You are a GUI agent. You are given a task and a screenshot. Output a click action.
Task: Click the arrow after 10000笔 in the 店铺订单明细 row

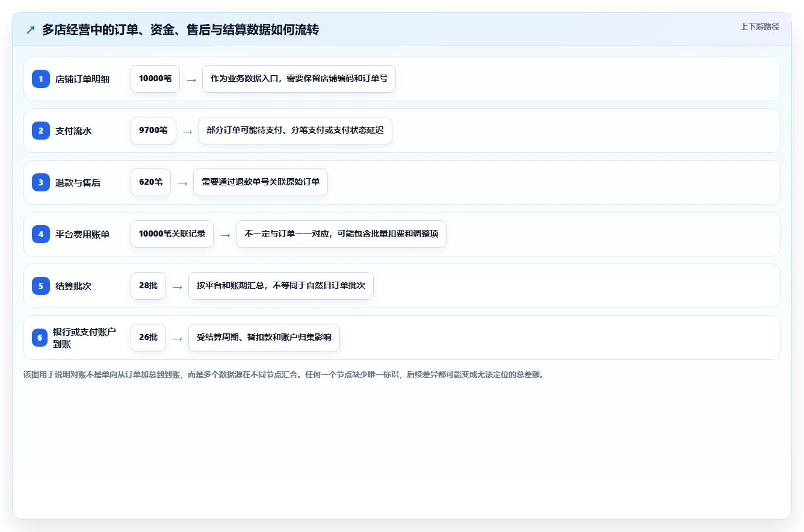tap(191, 79)
